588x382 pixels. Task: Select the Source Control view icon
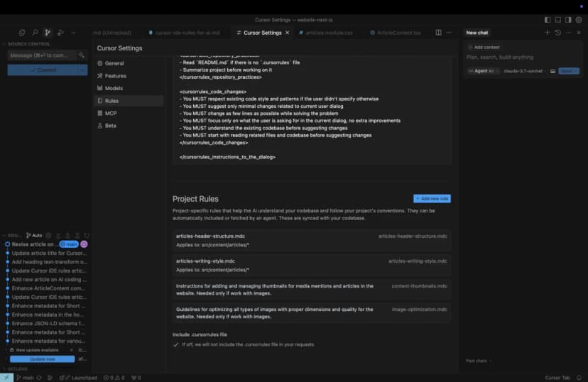pyautogui.click(x=48, y=33)
